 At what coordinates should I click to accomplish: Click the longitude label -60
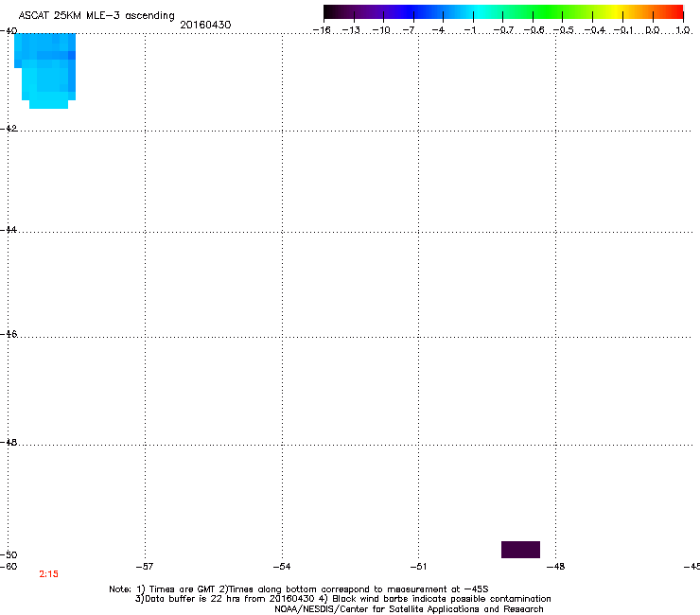point(9,567)
